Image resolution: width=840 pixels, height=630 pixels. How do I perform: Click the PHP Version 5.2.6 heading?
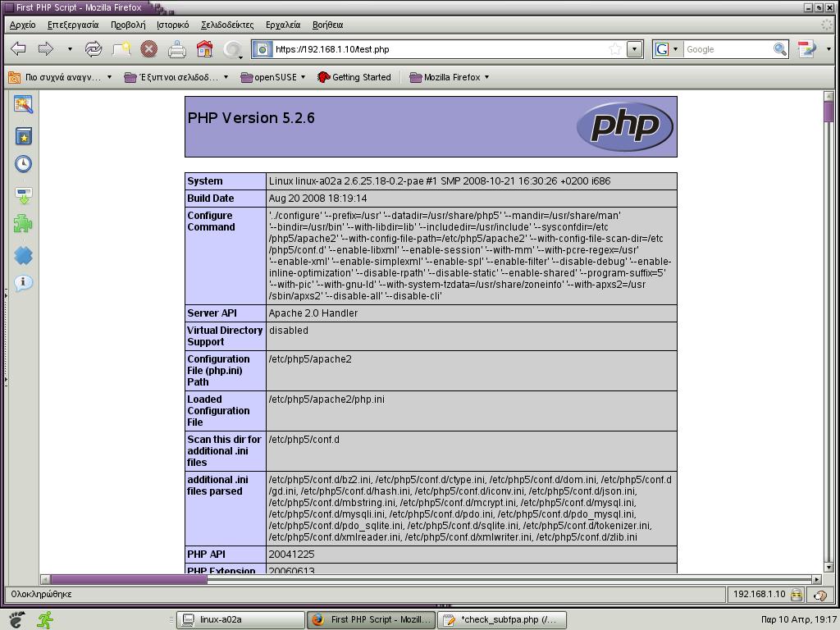pos(251,118)
